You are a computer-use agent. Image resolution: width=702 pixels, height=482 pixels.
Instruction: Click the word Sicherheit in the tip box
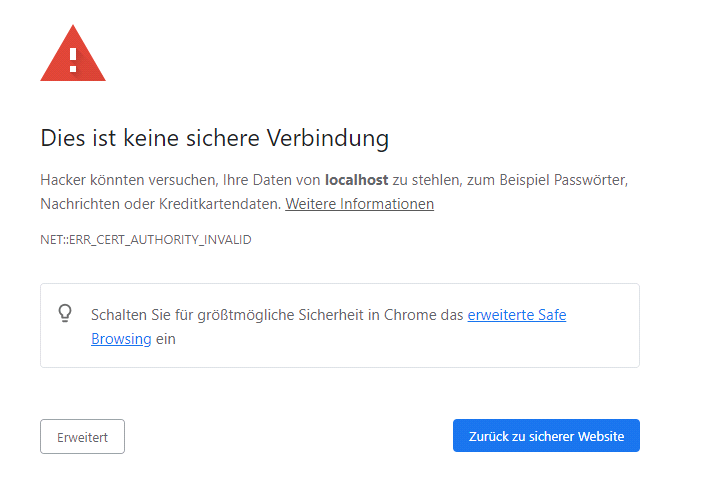pos(332,315)
